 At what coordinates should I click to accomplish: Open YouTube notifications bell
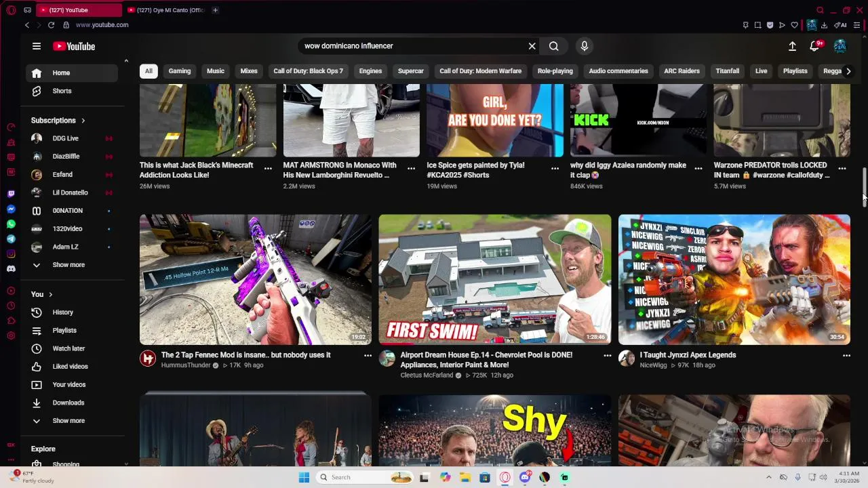814,46
